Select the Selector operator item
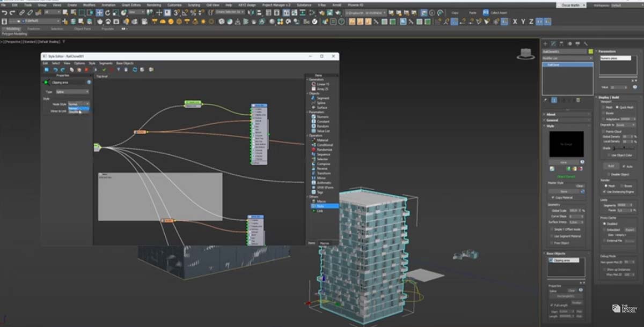Image resolution: width=644 pixels, height=327 pixels. 321,159
